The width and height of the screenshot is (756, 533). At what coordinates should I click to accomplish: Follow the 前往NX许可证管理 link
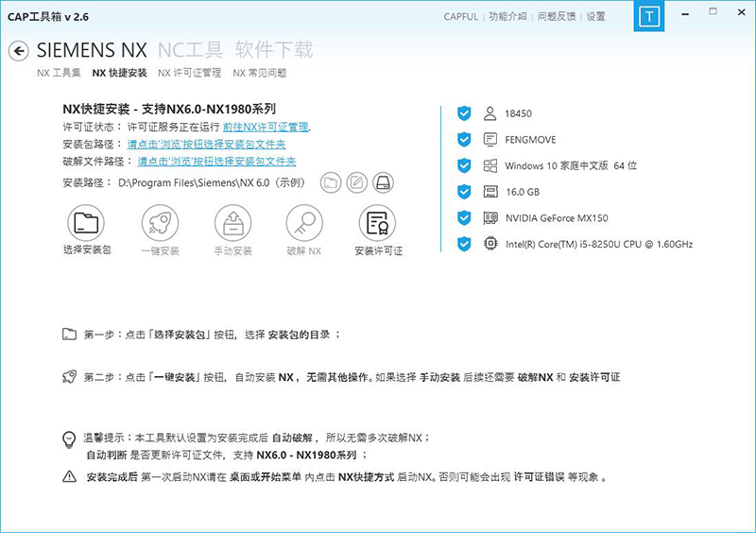pyautogui.click(x=266, y=127)
